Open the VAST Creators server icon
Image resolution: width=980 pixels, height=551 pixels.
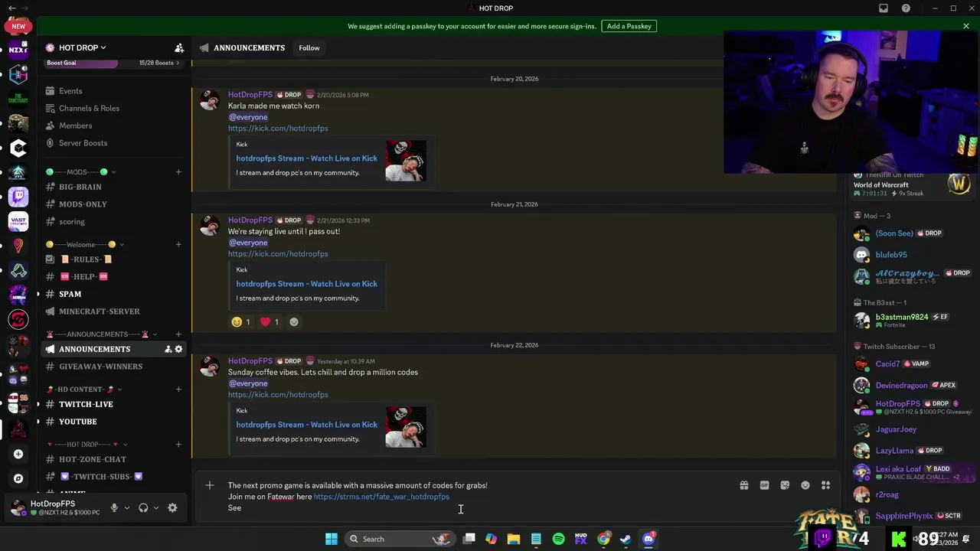pyautogui.click(x=18, y=221)
